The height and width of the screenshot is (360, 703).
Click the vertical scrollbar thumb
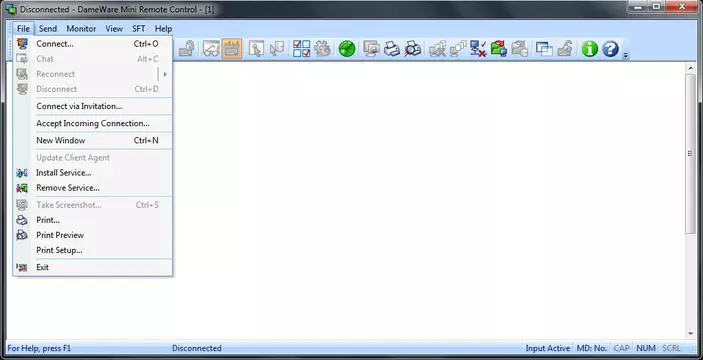tap(690, 153)
